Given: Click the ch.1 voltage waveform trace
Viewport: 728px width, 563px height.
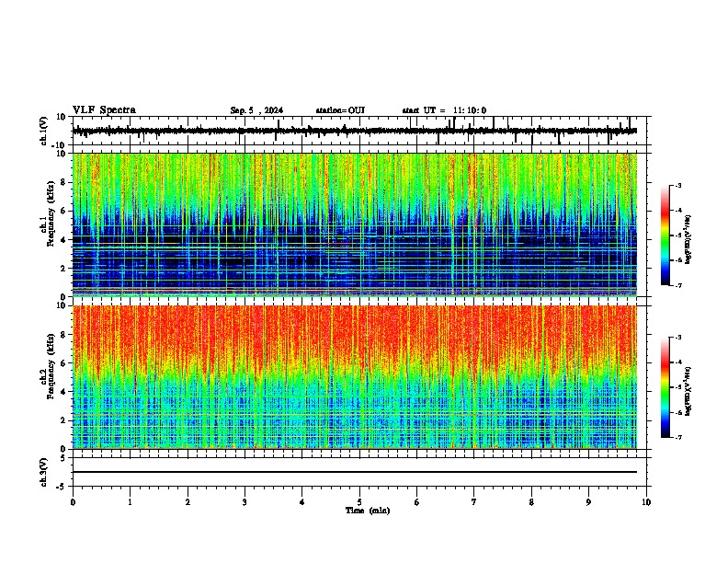Looking at the screenshot, I should 355,131.
